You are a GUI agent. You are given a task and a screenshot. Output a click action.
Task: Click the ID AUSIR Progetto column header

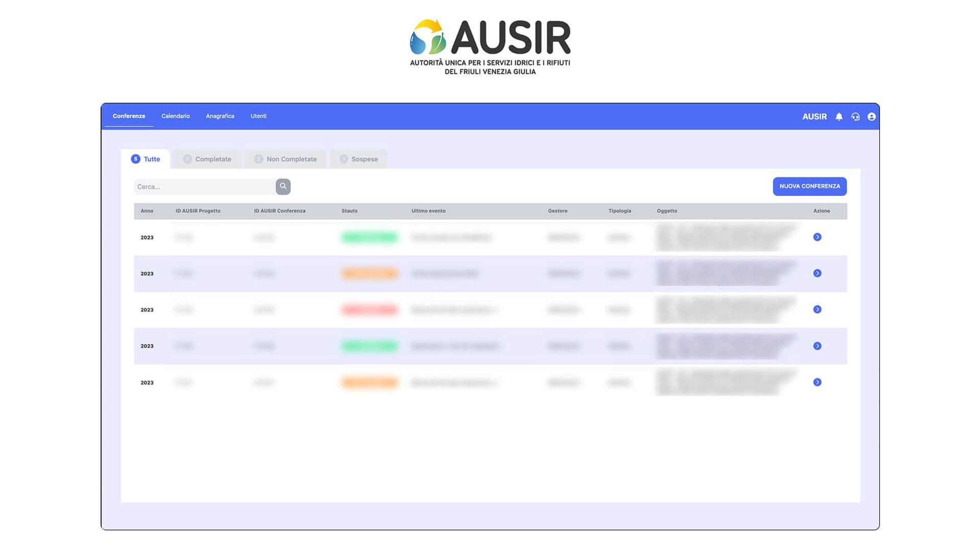[x=198, y=211]
